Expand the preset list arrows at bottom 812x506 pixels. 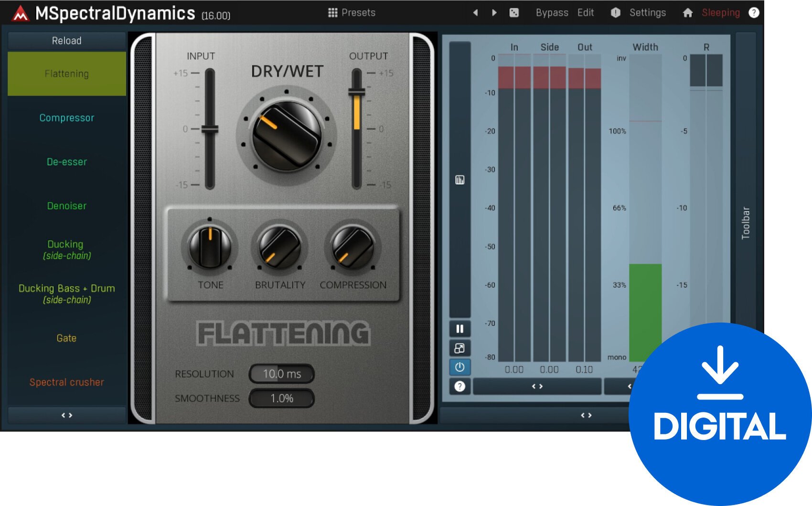(x=67, y=415)
